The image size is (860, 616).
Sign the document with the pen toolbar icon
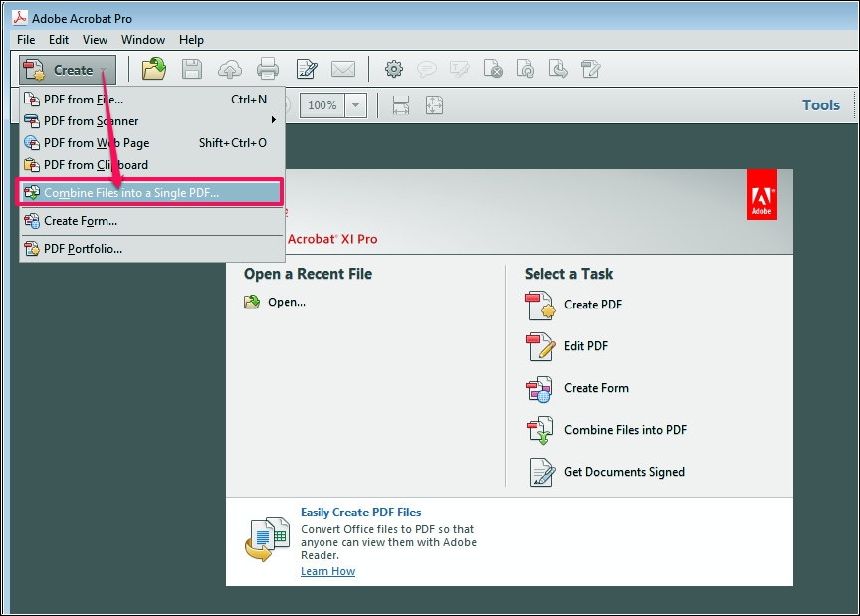point(306,68)
